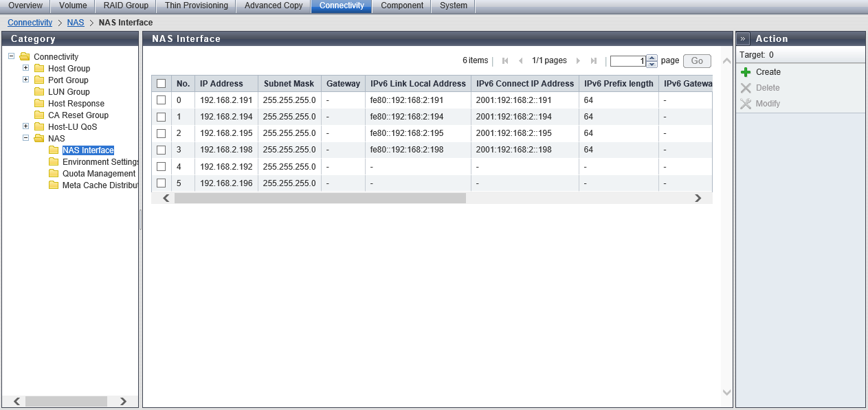Click the table's horizontal scrollbar thumb
Screen dimensions: 868x410
[x=320, y=198]
